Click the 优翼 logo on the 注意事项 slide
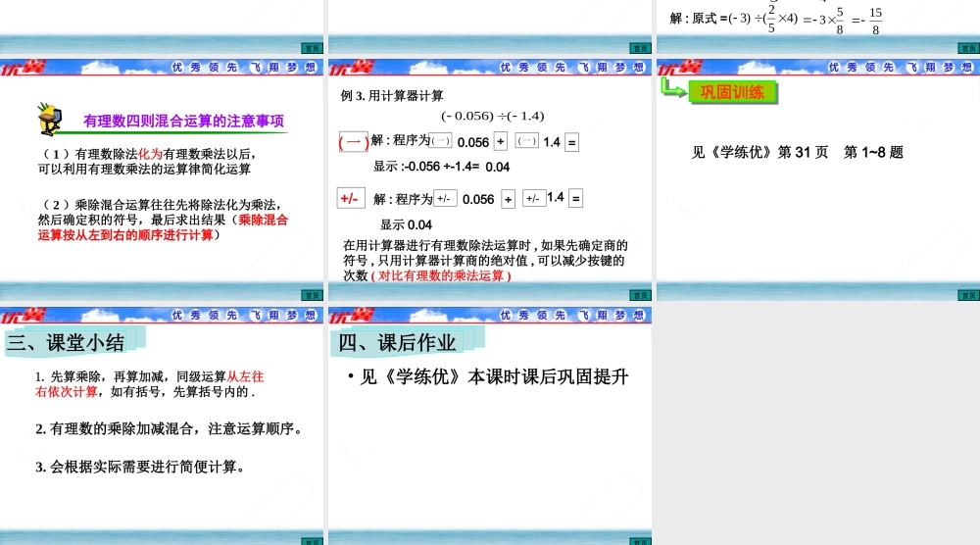The image size is (980, 545). (x=24, y=68)
